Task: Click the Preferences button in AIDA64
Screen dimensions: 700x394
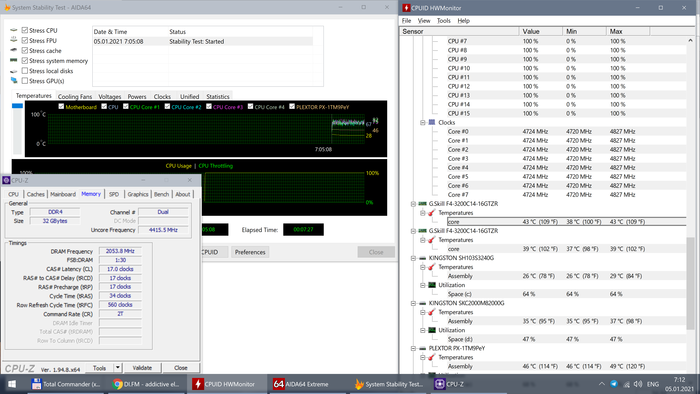Action: 250,252
